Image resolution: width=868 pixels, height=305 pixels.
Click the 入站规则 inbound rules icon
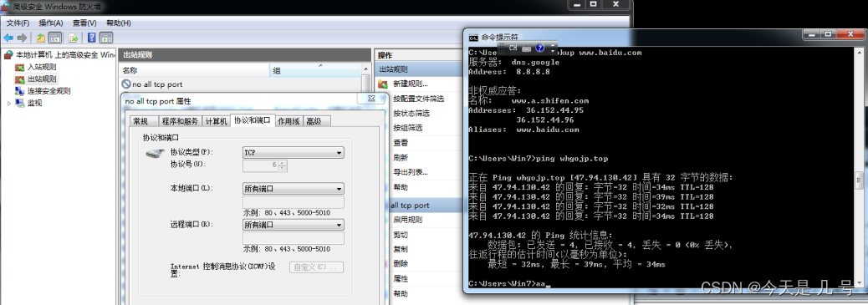point(20,67)
